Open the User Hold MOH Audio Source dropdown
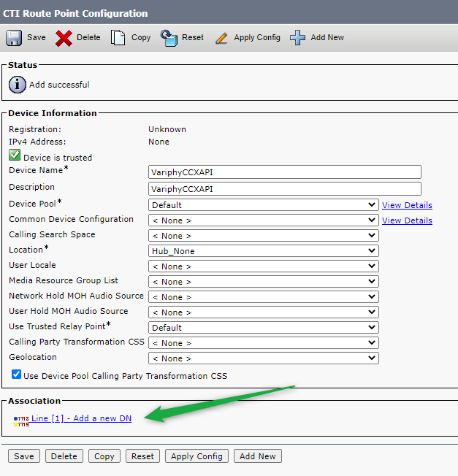 click(x=263, y=312)
